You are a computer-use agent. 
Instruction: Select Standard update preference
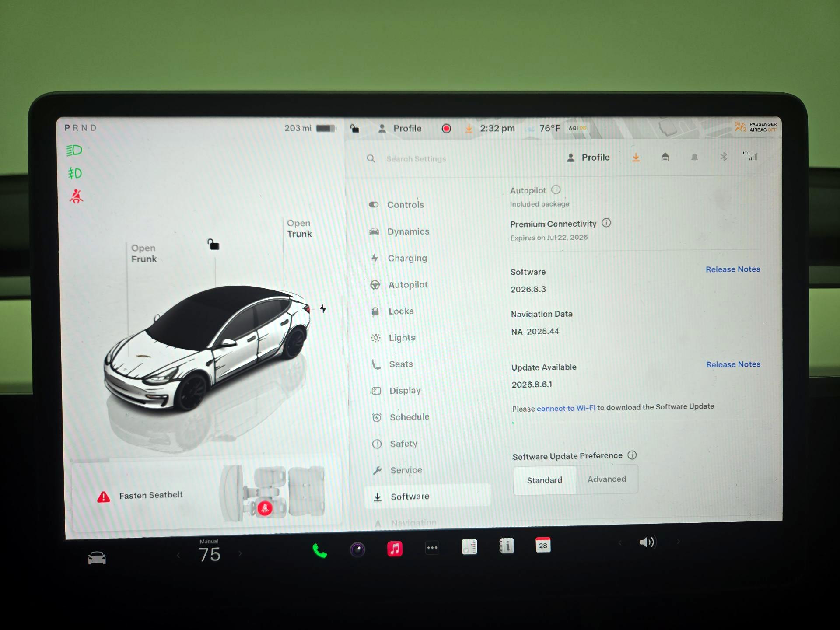(x=545, y=480)
